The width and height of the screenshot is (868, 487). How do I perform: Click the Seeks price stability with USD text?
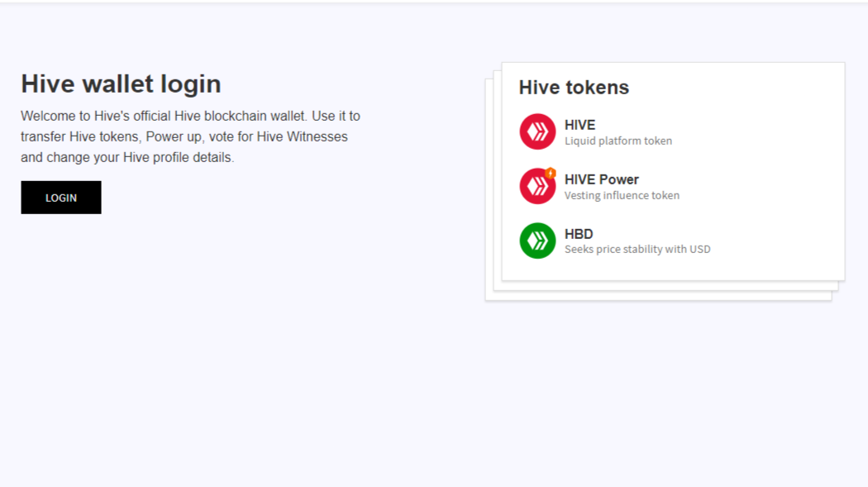637,249
